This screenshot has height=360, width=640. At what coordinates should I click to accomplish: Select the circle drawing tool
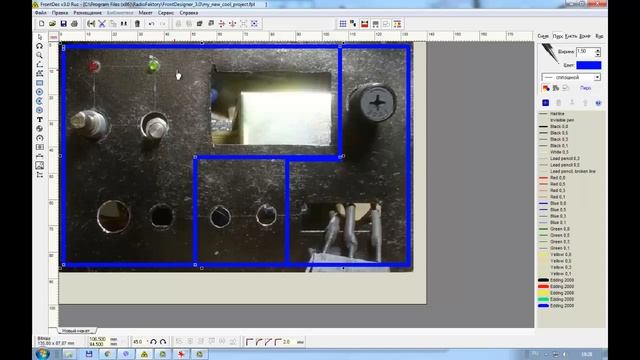coord(40,92)
